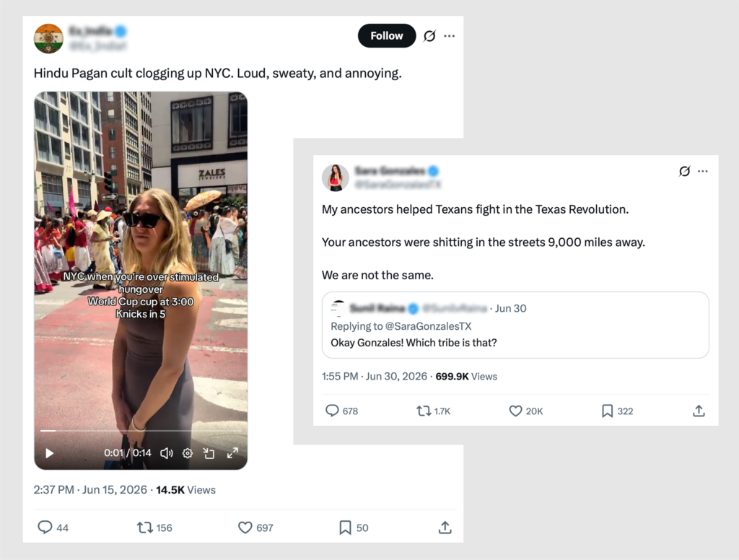
Task: Open the more options menu next to Follow
Action: click(449, 36)
